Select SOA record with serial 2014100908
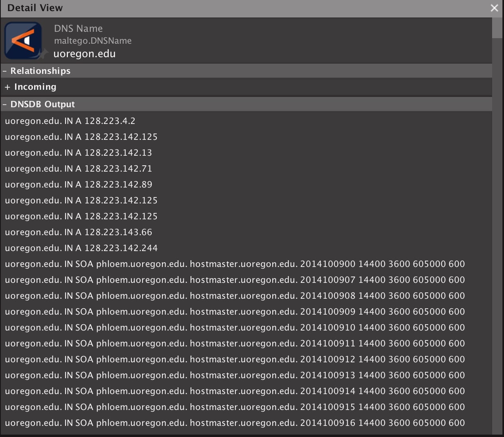The image size is (504, 437). [235, 296]
